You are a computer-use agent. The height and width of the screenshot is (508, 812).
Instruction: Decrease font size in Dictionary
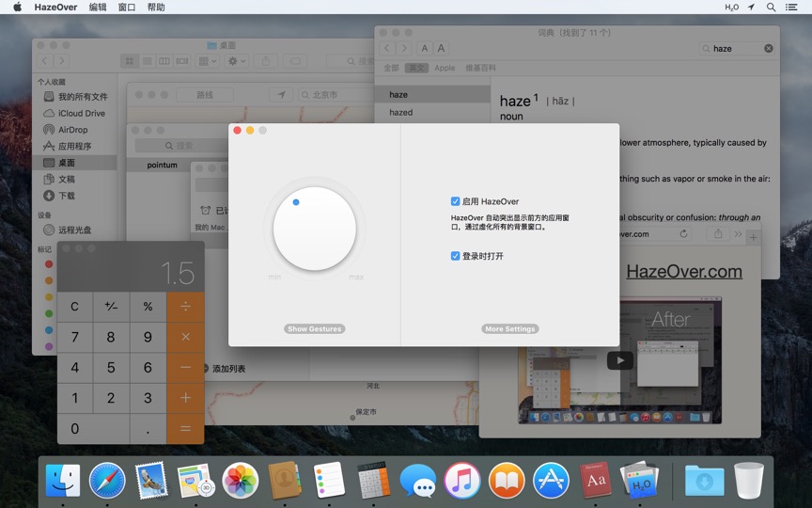click(424, 48)
